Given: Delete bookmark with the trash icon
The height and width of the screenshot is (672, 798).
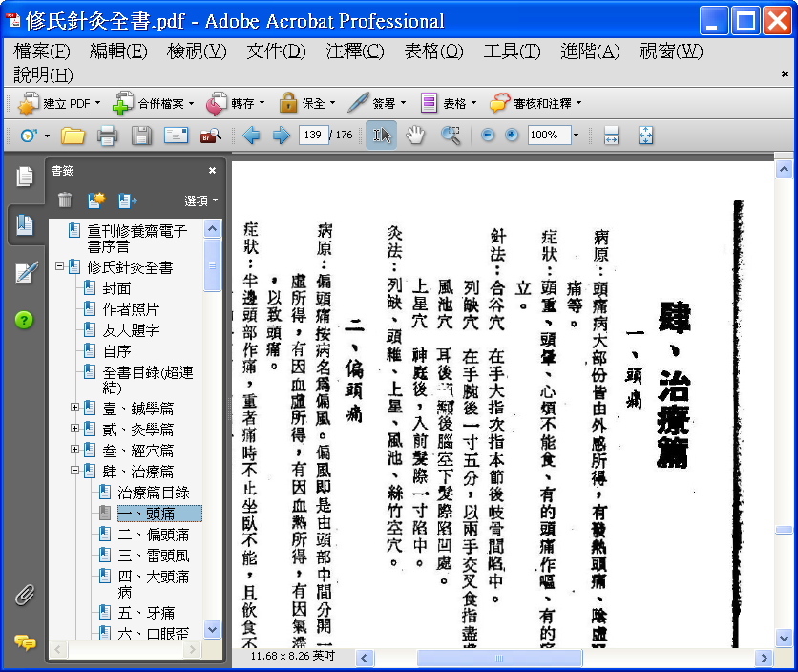Looking at the screenshot, I should coord(65,200).
